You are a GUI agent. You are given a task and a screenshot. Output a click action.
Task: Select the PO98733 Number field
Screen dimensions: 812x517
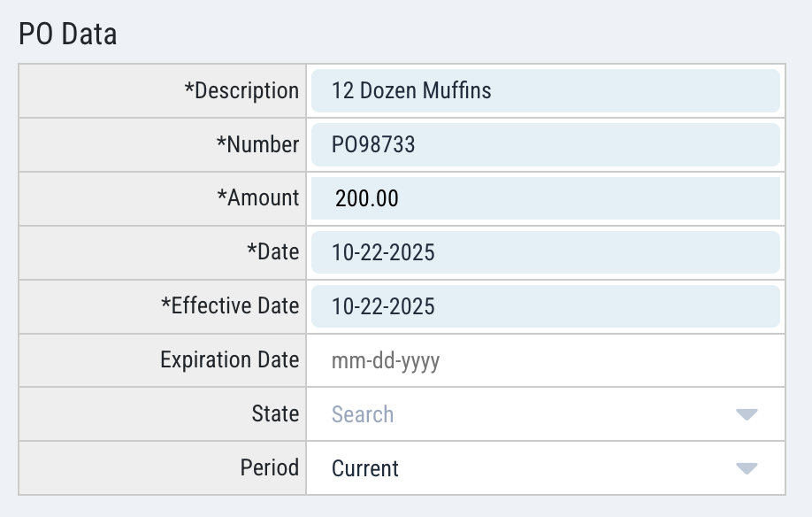pos(546,144)
